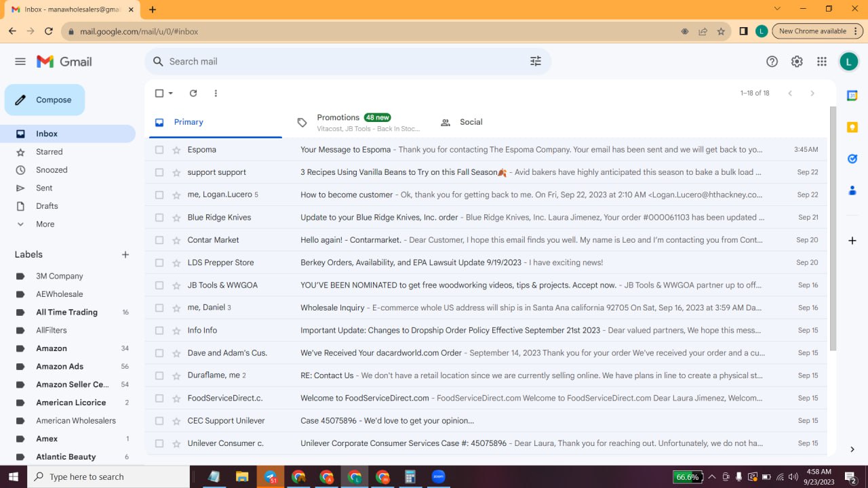This screenshot has height=488, width=868.
Task: Open Google Tasks side panel
Action: pyautogui.click(x=852, y=159)
